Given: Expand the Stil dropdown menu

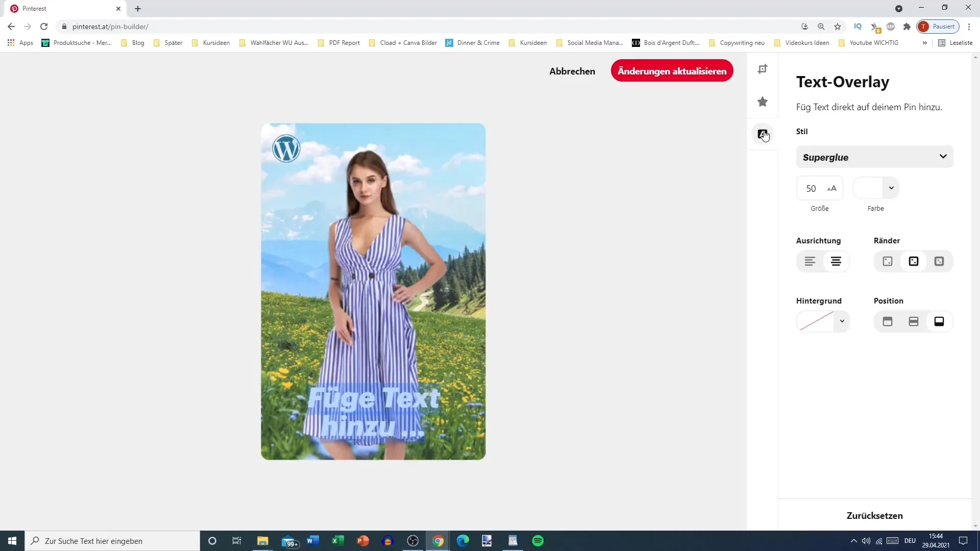Looking at the screenshot, I should coord(876,157).
